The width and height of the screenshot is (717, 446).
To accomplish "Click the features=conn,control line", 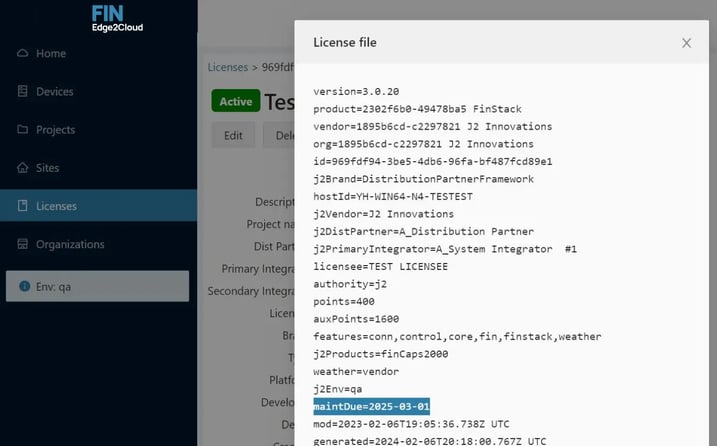I will (457, 336).
